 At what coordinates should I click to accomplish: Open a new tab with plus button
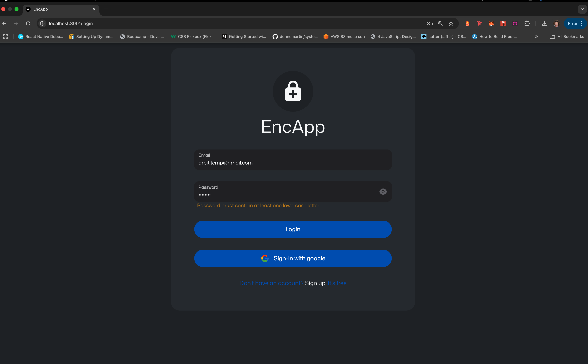pos(106,9)
